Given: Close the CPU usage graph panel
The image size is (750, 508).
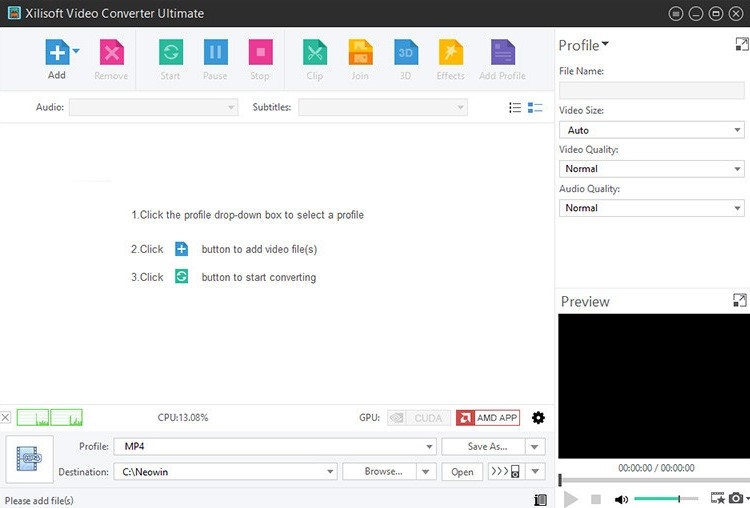Looking at the screenshot, I should point(5,417).
